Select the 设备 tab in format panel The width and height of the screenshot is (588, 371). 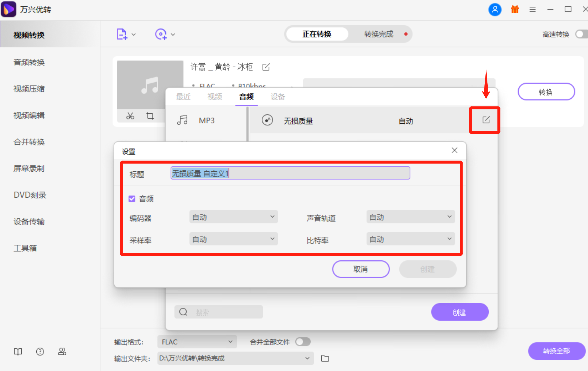pos(277,97)
